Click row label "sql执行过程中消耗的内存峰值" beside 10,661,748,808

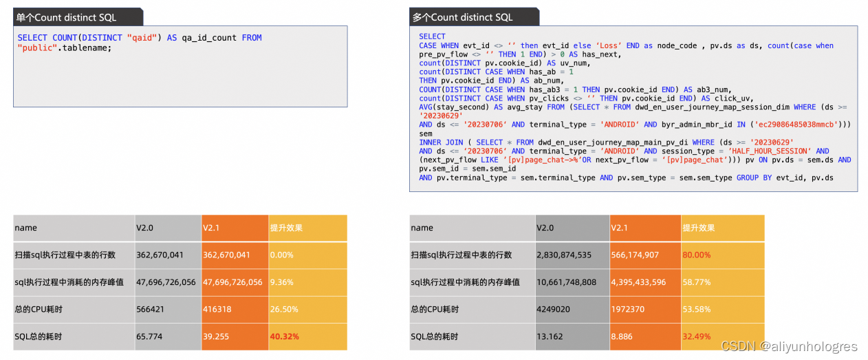[x=472, y=282]
